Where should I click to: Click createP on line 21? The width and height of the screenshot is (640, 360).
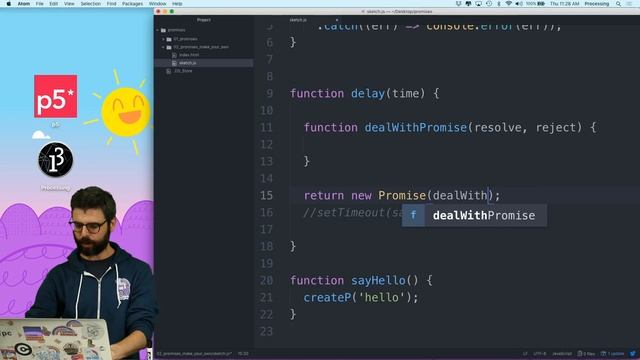(327, 298)
